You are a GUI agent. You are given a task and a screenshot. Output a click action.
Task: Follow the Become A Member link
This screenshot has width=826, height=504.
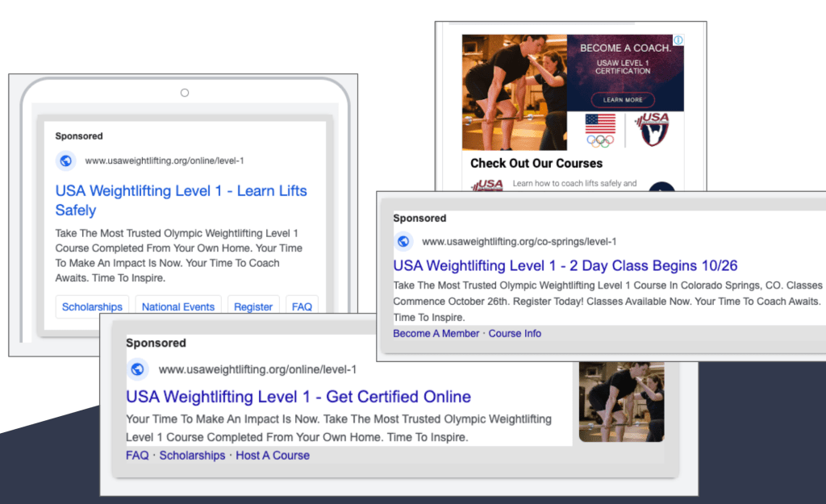[436, 333]
